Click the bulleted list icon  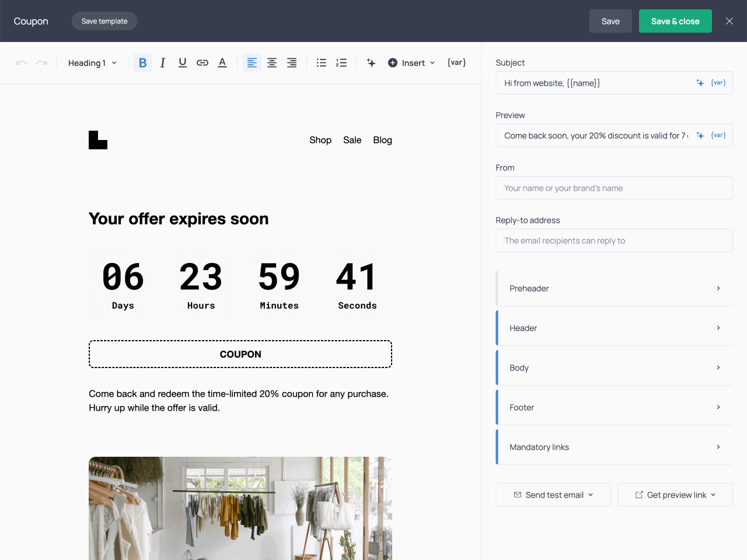[x=321, y=62]
